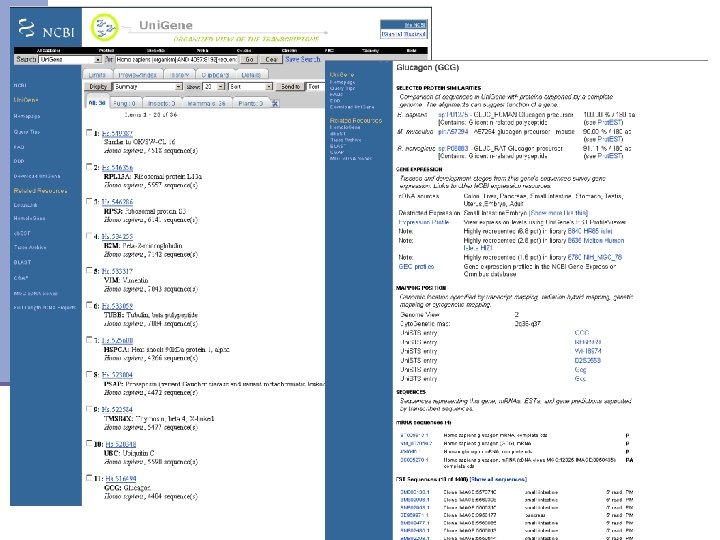The width and height of the screenshot is (720, 540).
Task: Switch to the Preview/Index tab
Action: [x=137, y=75]
